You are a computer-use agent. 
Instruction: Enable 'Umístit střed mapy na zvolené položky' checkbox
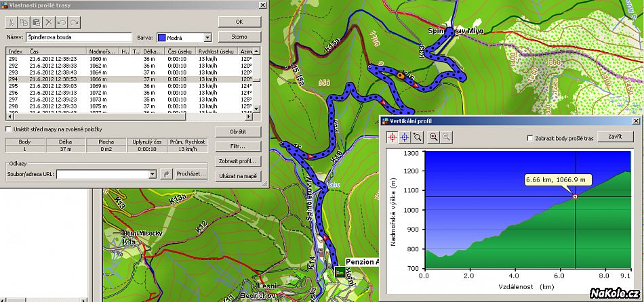click(9, 129)
